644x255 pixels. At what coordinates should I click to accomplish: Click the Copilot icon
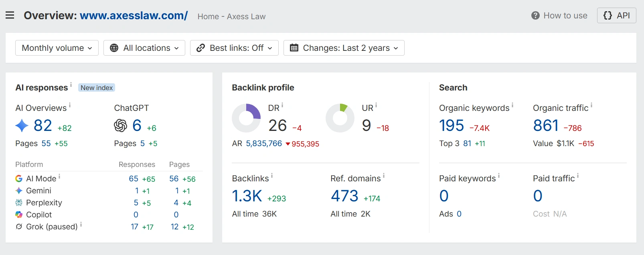pos(19,215)
